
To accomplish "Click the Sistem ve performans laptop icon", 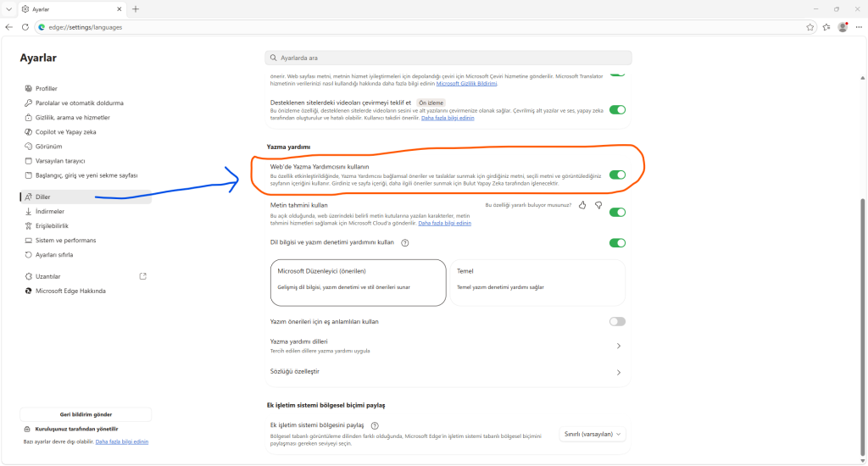I will tap(28, 240).
